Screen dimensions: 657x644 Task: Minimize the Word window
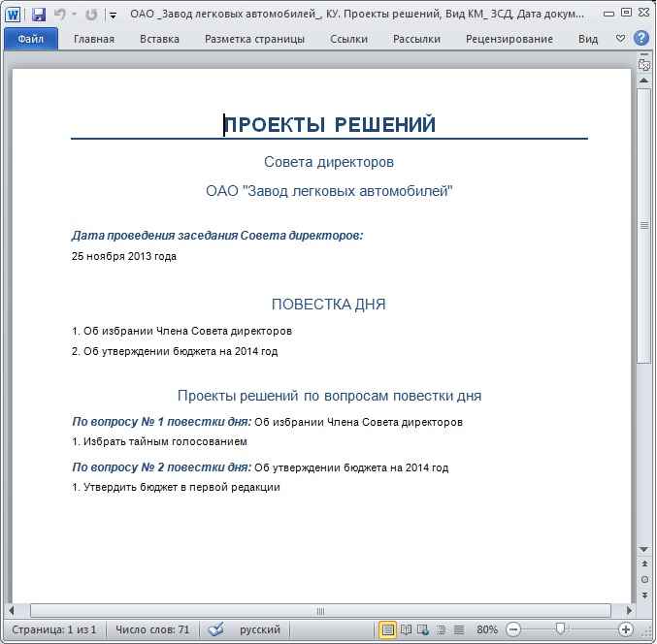tap(608, 14)
